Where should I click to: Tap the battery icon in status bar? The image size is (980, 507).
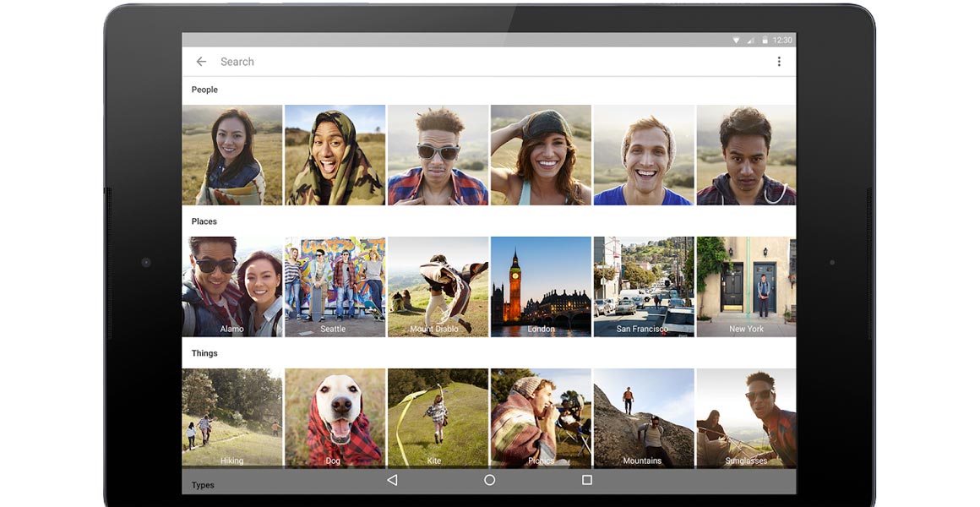(x=765, y=40)
